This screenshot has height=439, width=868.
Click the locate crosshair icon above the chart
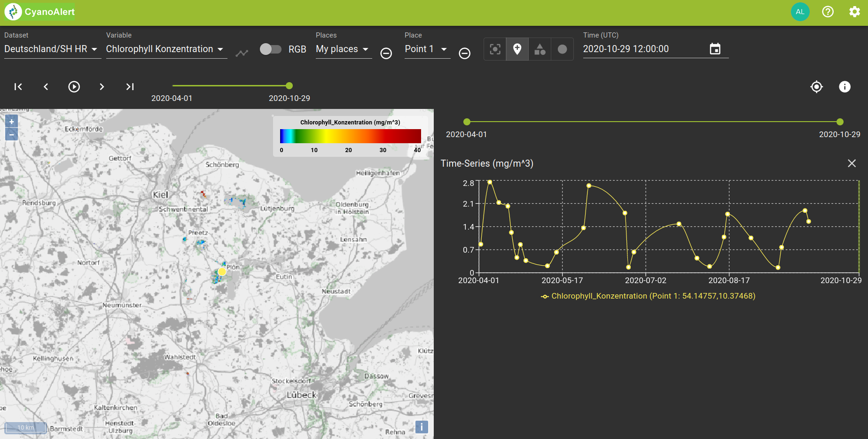[x=816, y=86]
